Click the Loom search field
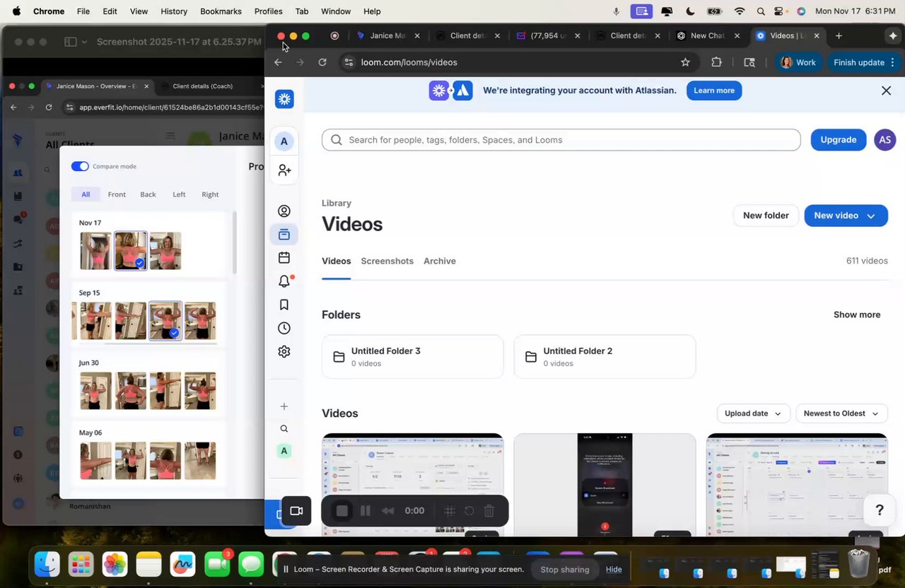 (561, 140)
